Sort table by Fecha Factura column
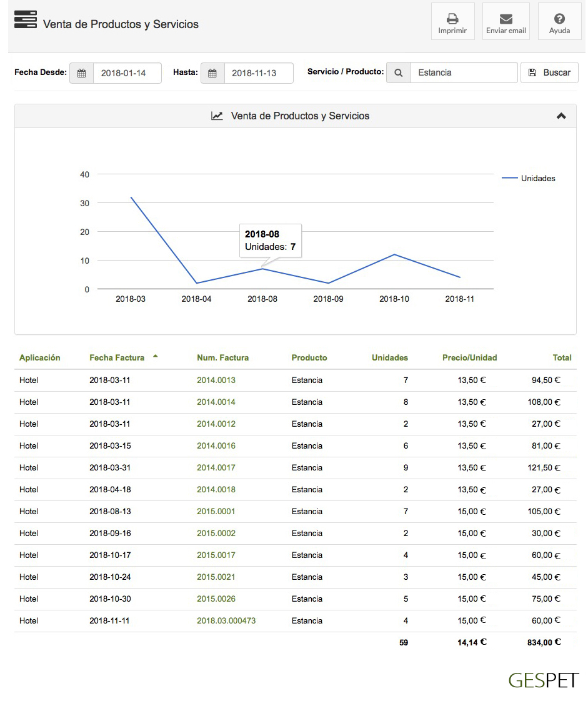Image resolution: width=588 pixels, height=701 pixels. click(x=117, y=358)
